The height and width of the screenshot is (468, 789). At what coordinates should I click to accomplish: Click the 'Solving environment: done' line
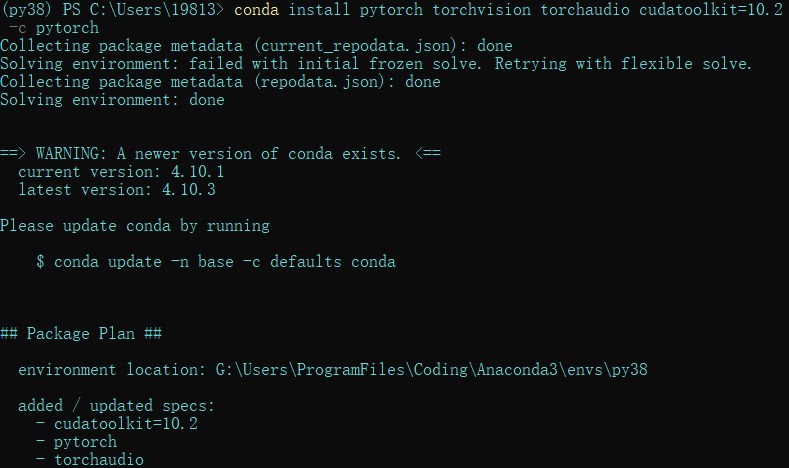click(112, 100)
